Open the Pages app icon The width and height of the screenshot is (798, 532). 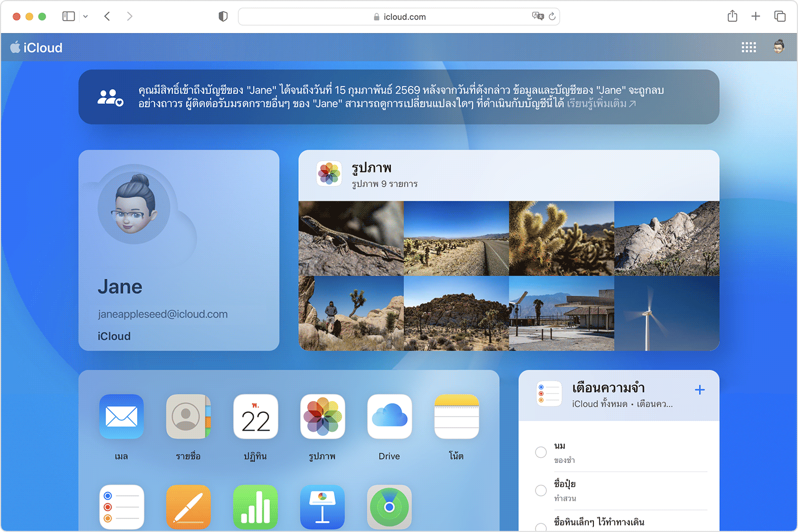[188, 507]
